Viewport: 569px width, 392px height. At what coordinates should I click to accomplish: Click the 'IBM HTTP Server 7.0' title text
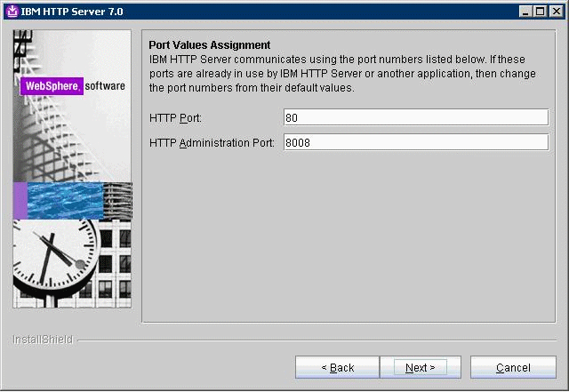pos(72,12)
